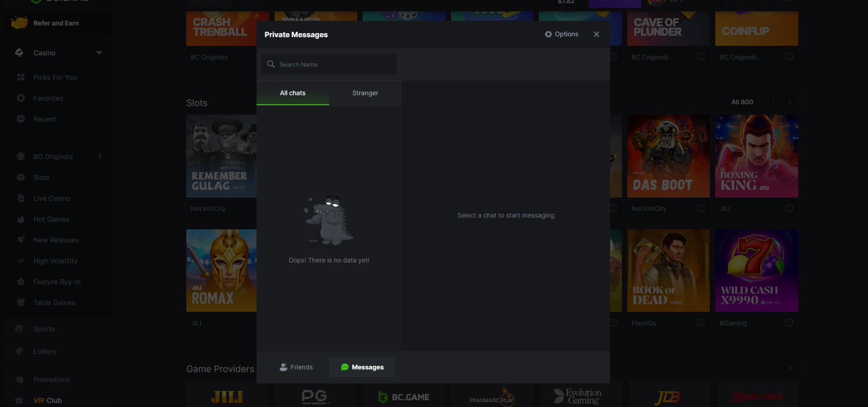Open the Remember Gulag slot thumbnail
868x407 pixels.
coord(221,156)
